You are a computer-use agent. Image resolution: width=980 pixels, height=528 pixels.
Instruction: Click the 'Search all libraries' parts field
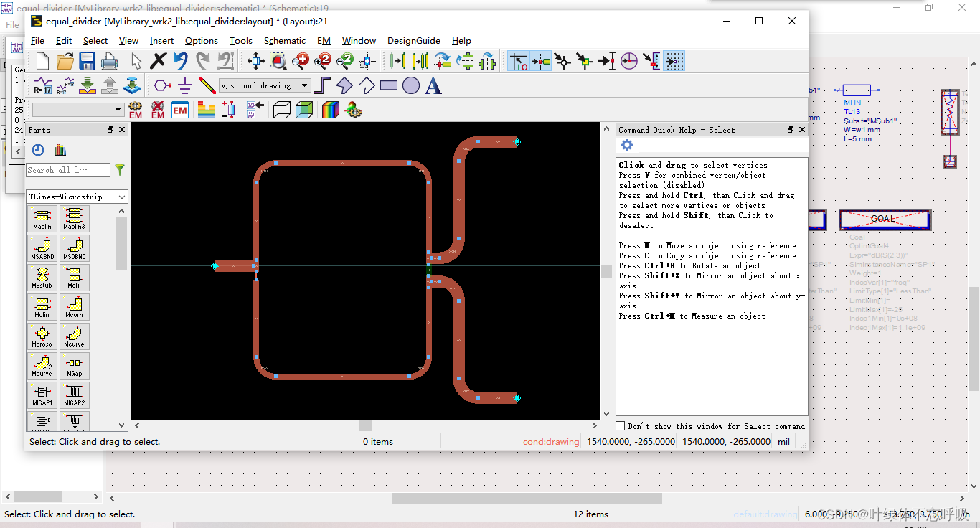click(x=68, y=170)
